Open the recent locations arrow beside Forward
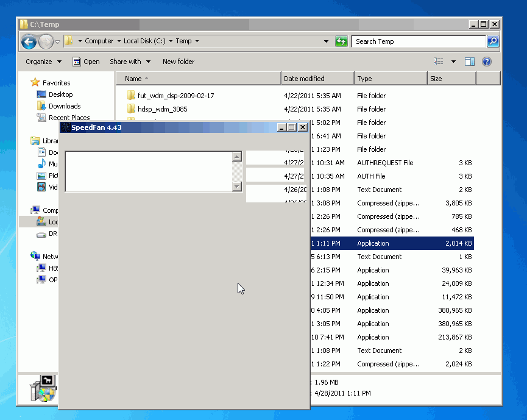527x420 pixels. pos(57,42)
